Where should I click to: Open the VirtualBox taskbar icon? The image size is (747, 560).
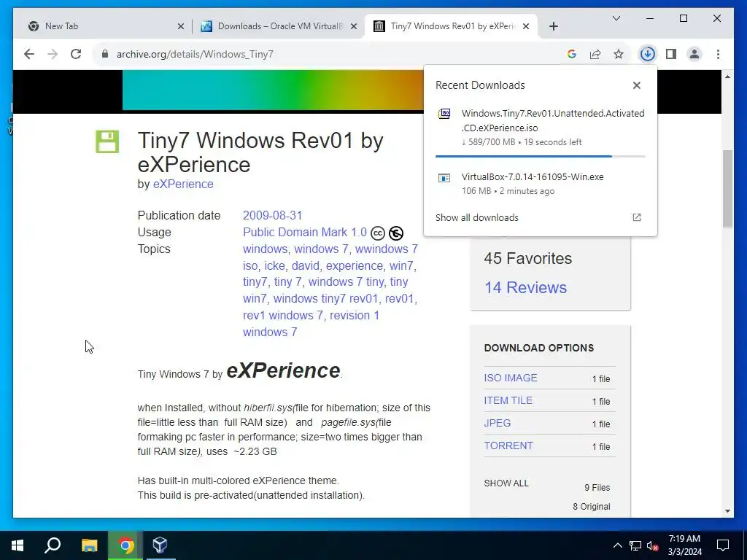pyautogui.click(x=160, y=545)
